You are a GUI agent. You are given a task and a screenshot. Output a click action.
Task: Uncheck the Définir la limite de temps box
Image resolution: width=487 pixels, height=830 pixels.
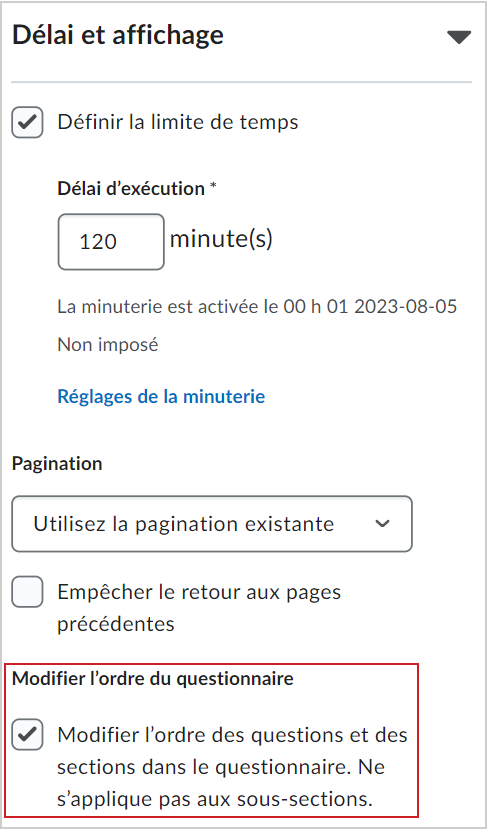click(28, 122)
